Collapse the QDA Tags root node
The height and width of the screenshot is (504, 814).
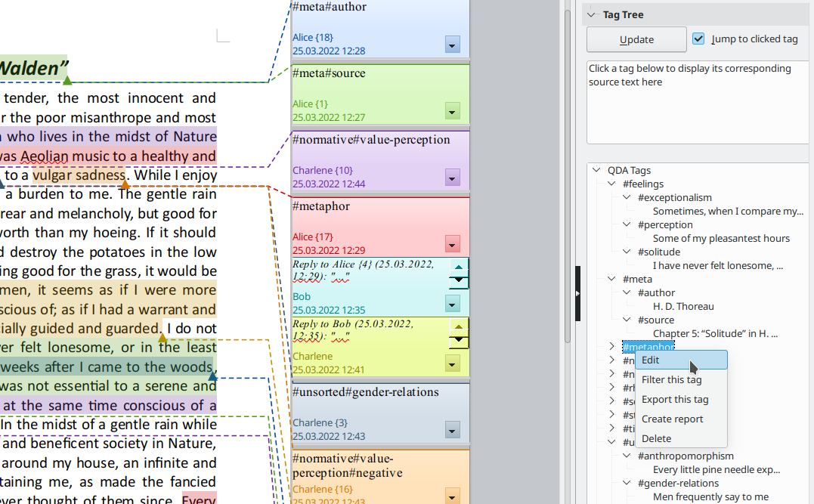(596, 170)
